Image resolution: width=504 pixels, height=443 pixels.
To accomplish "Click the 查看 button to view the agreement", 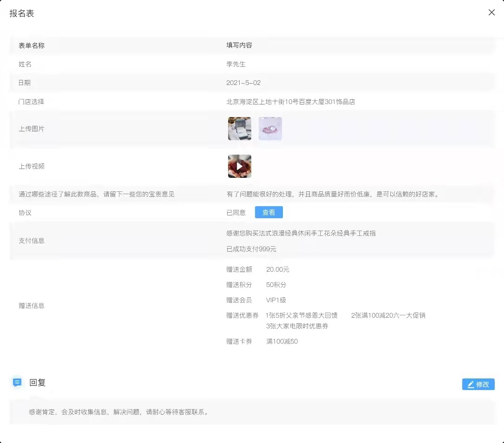I will (x=268, y=212).
